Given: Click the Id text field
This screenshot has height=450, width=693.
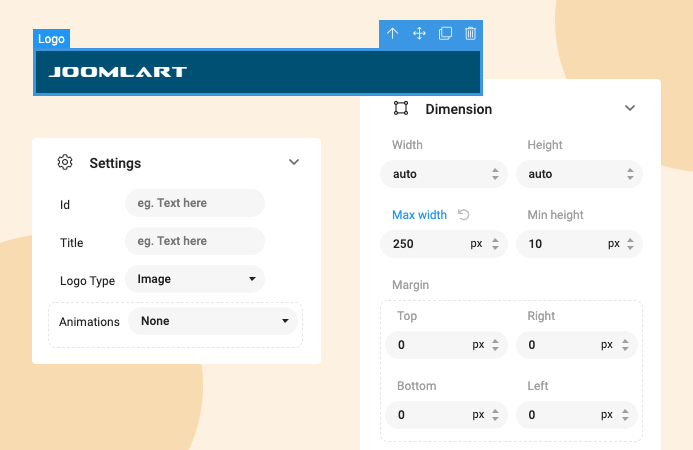Looking at the screenshot, I should [195, 203].
